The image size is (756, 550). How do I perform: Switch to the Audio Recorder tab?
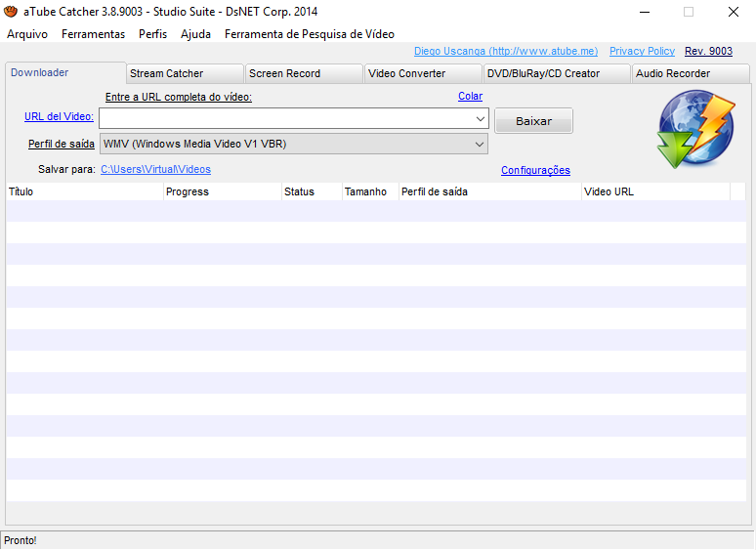(x=691, y=73)
